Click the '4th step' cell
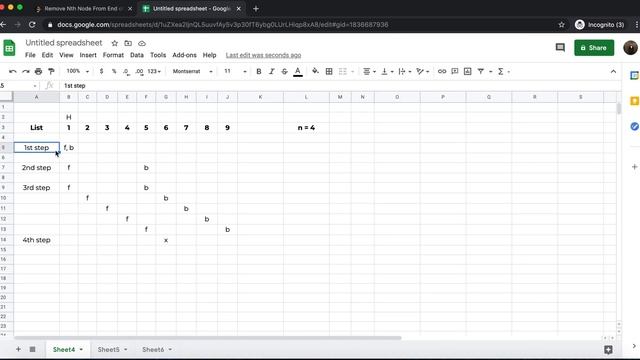This screenshot has height=360, width=640. pyautogui.click(x=36, y=240)
